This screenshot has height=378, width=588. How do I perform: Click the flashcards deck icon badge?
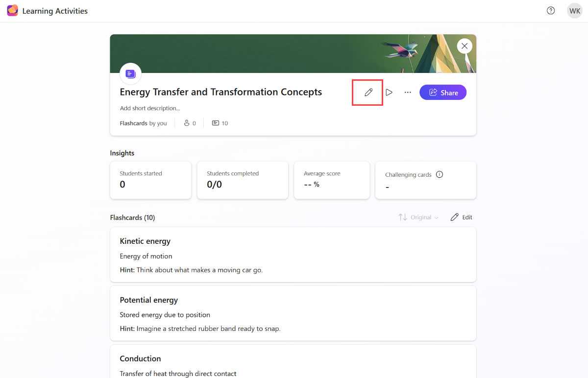tap(131, 74)
